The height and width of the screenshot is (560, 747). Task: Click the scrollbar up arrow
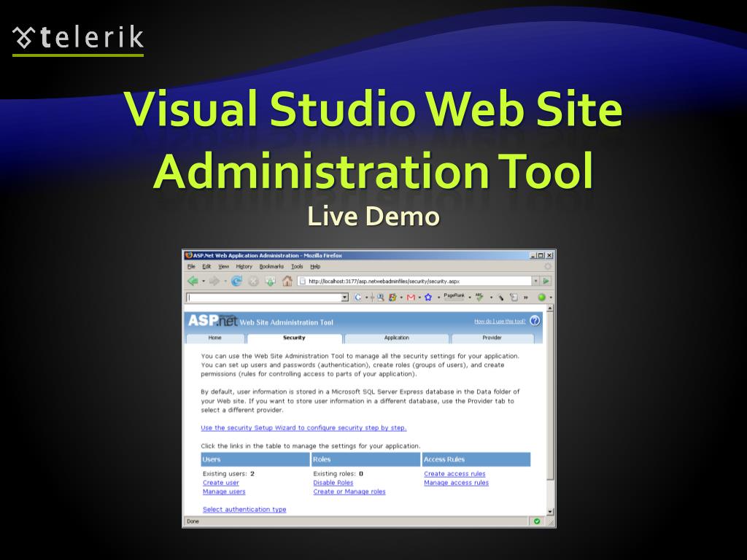[x=550, y=308]
